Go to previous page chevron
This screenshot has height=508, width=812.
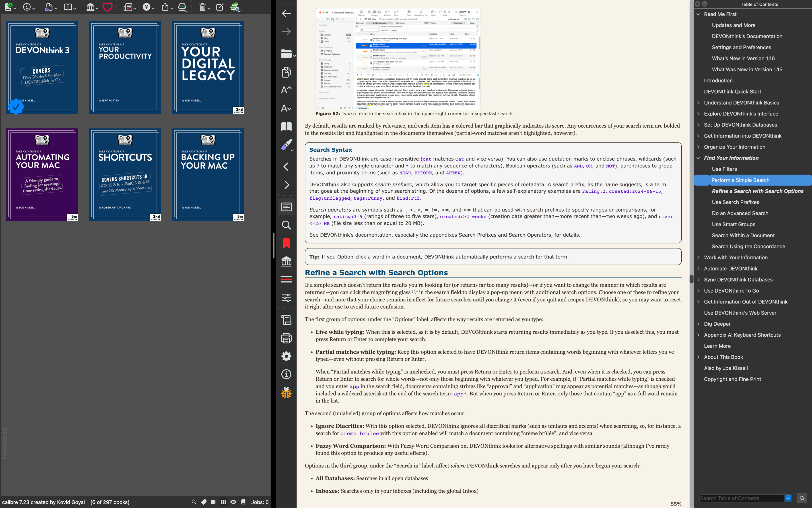tap(286, 167)
